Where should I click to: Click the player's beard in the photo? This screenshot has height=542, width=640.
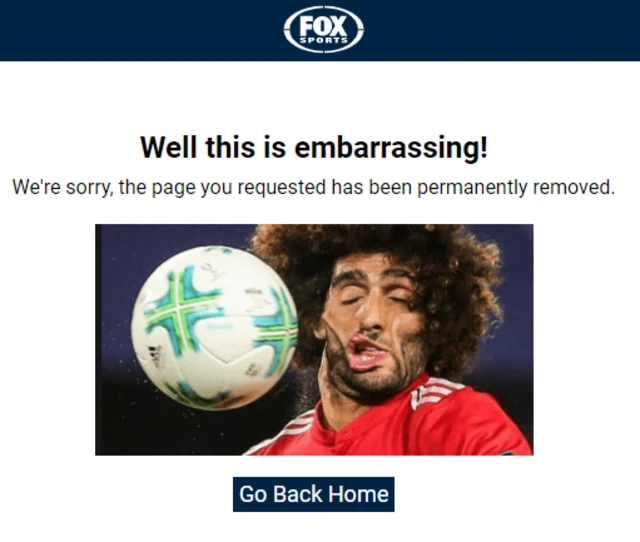(x=367, y=380)
